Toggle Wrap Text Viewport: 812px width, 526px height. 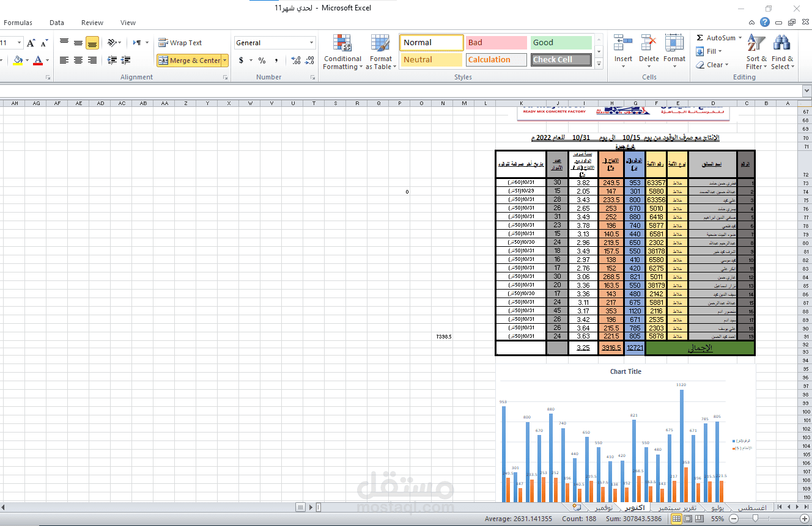coord(180,43)
